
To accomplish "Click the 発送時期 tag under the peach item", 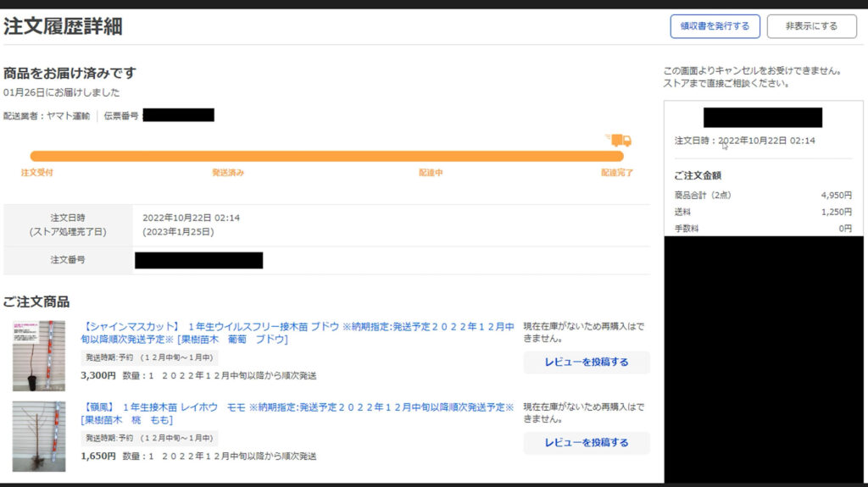I will (x=149, y=439).
